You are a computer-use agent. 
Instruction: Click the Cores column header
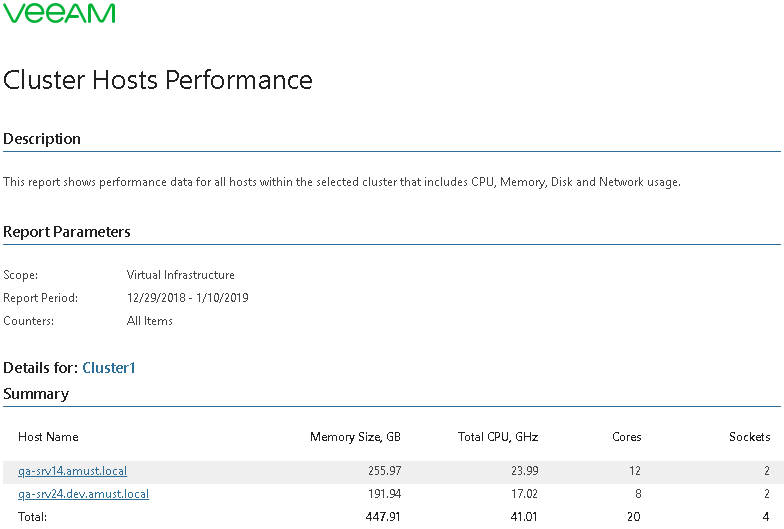coord(626,437)
